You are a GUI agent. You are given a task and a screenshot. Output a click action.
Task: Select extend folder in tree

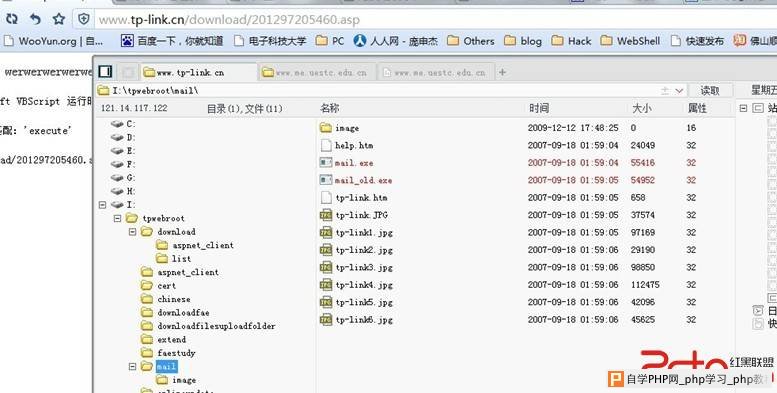coord(164,339)
